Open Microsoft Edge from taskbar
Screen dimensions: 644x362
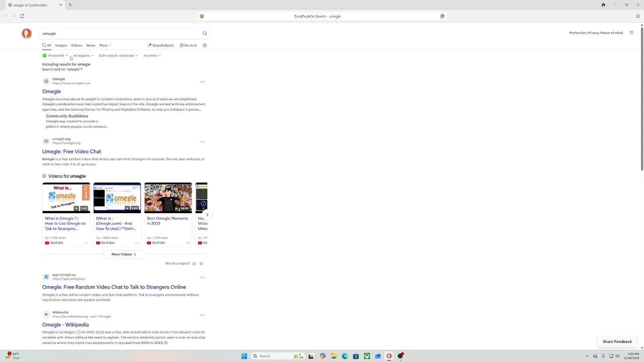click(345, 356)
